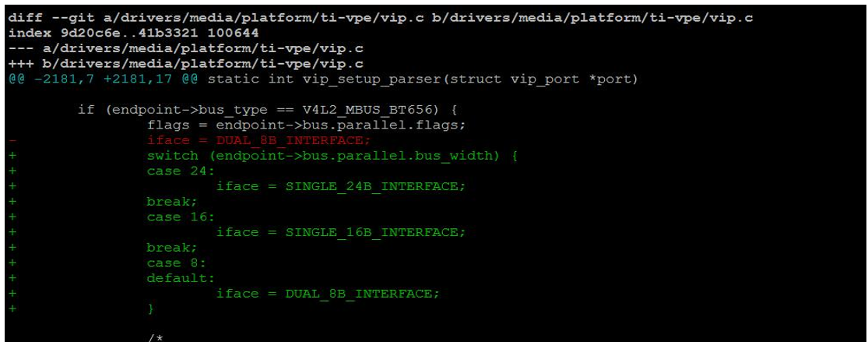Click the @@ -2181,7 +2181,17 @@ hunk marker
This screenshot has height=342, width=868.
[x=104, y=79]
